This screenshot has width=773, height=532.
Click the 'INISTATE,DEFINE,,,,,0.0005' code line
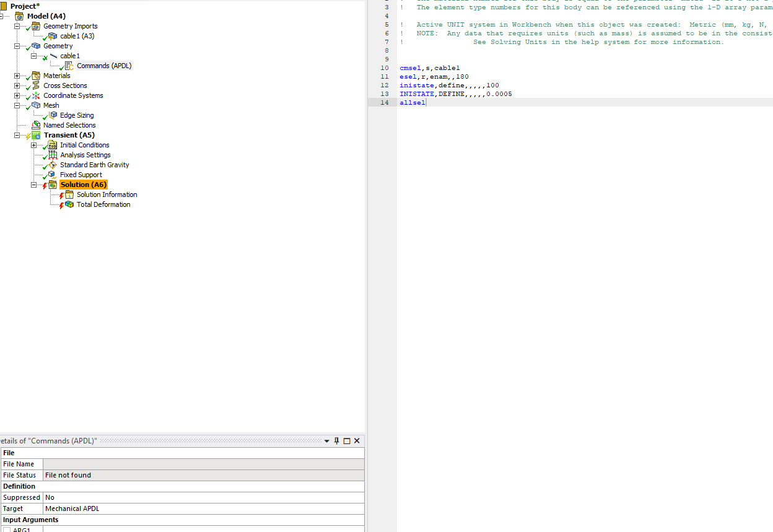[x=456, y=94]
